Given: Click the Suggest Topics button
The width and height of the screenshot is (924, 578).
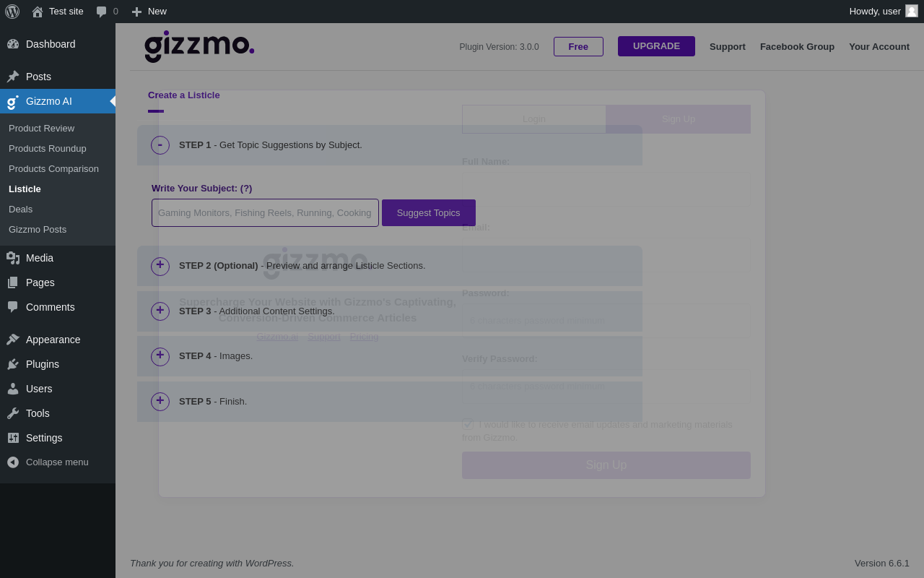Looking at the screenshot, I should pos(429,213).
